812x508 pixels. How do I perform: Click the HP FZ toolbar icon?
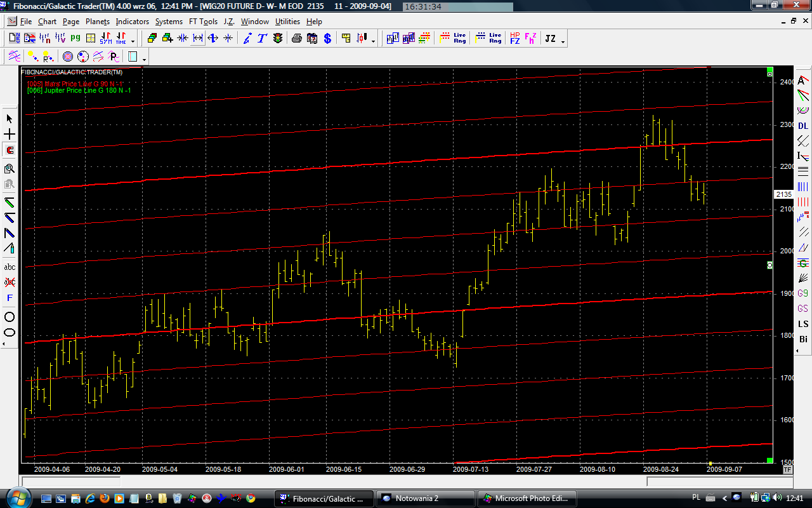pyautogui.click(x=514, y=39)
